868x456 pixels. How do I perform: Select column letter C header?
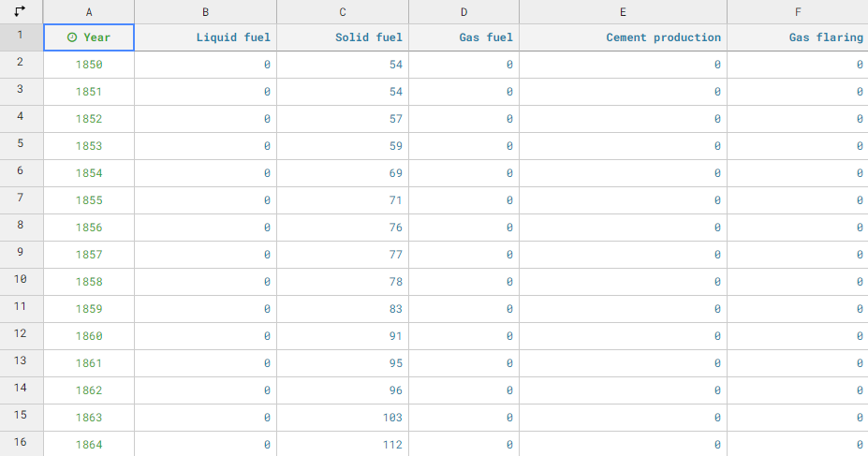click(x=343, y=11)
